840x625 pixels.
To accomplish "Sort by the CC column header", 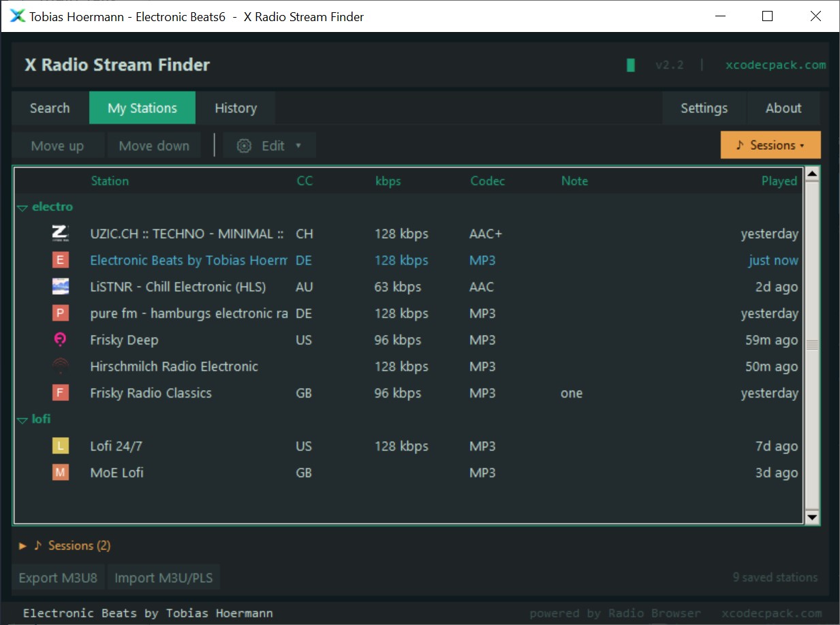I will click(x=305, y=181).
